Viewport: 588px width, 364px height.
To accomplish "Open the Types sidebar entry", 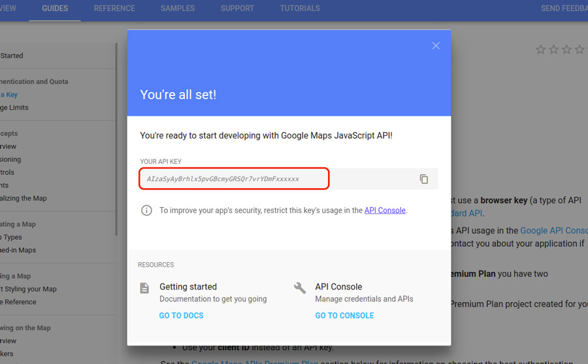I will (x=11, y=237).
